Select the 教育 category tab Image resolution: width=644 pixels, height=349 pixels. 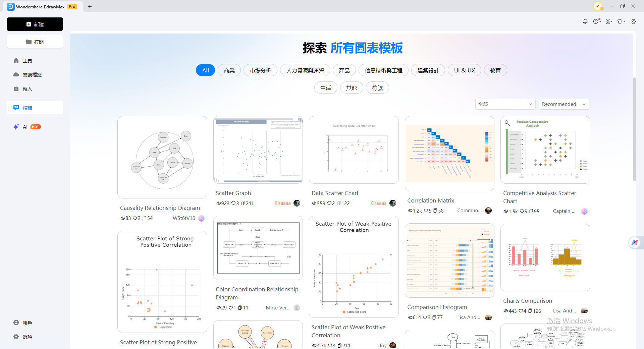[495, 70]
